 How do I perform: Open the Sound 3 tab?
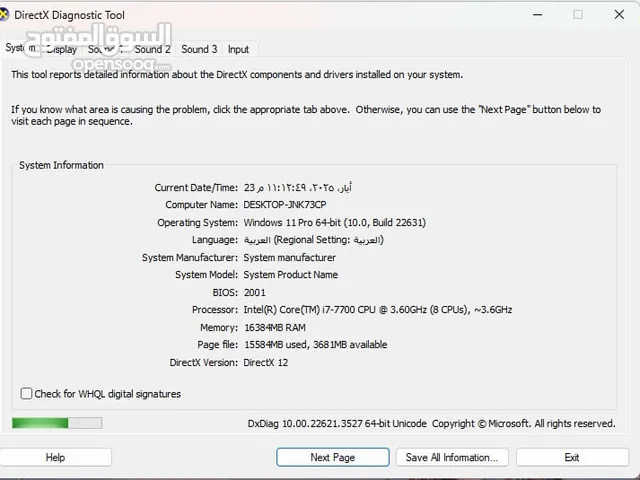[x=199, y=49]
